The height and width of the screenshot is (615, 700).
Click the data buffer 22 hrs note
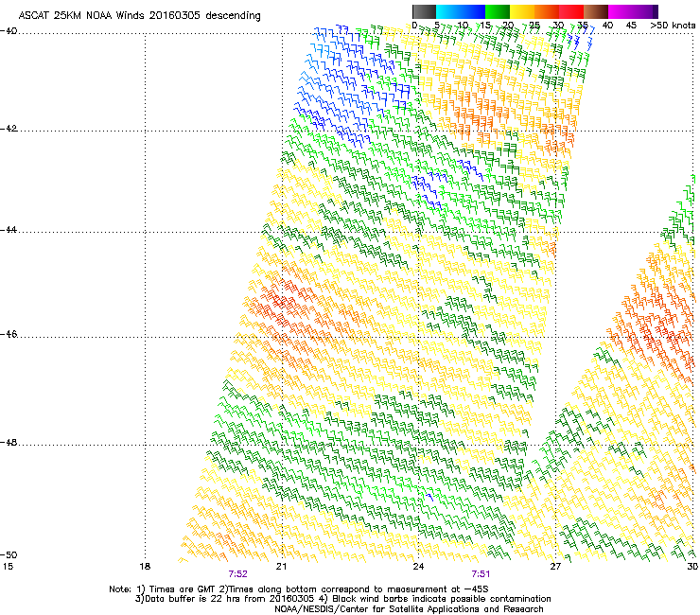(x=342, y=599)
